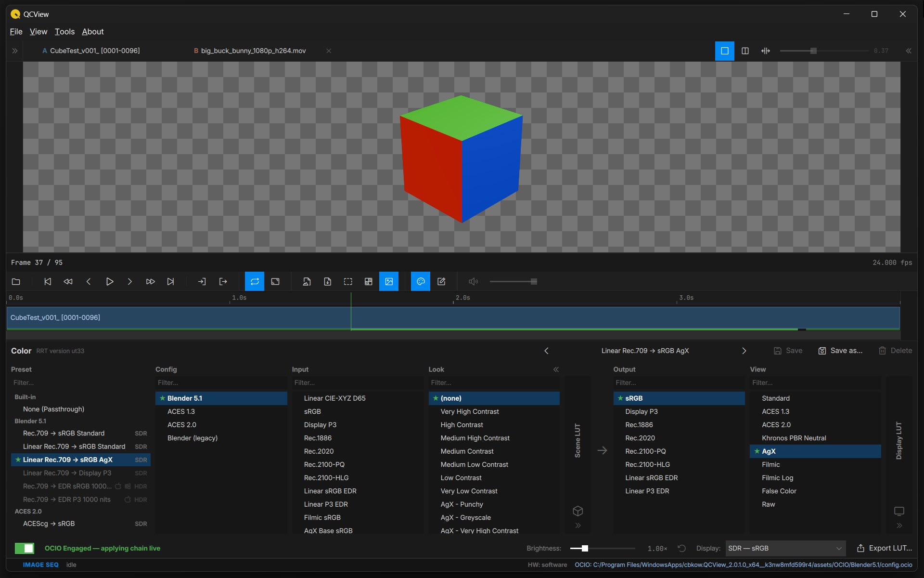Set the in point marker
The image size is (924, 578).
point(202,282)
